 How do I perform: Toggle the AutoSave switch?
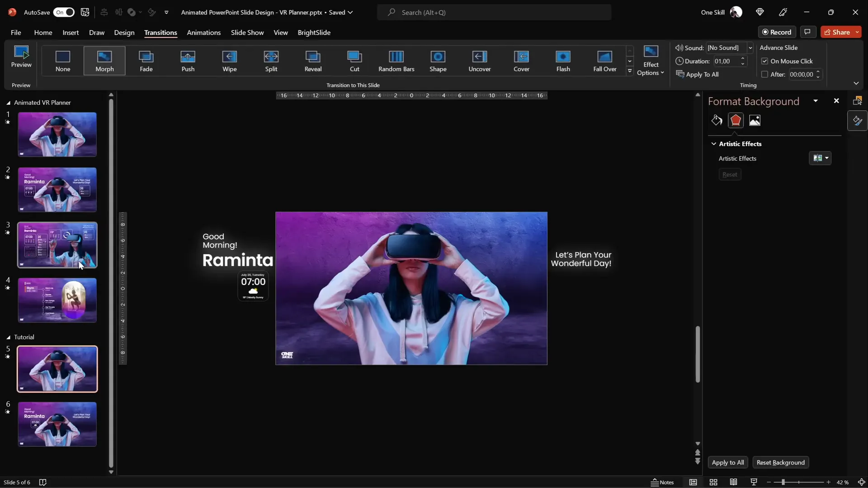(x=64, y=12)
